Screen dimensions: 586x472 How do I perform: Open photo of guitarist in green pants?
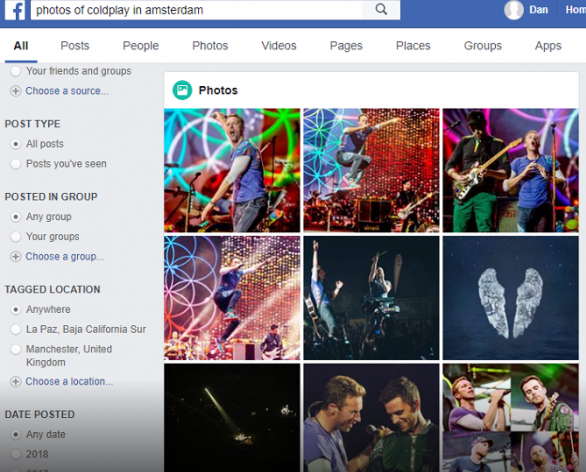pos(511,170)
